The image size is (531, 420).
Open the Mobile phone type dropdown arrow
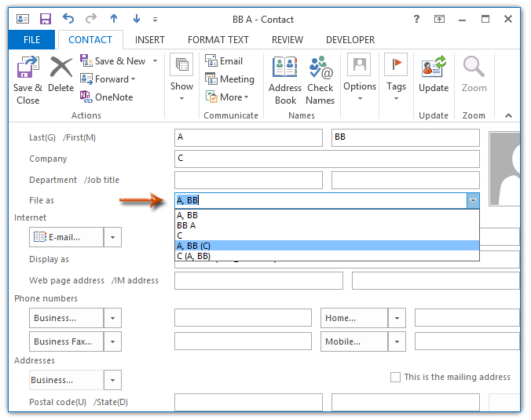(x=397, y=341)
